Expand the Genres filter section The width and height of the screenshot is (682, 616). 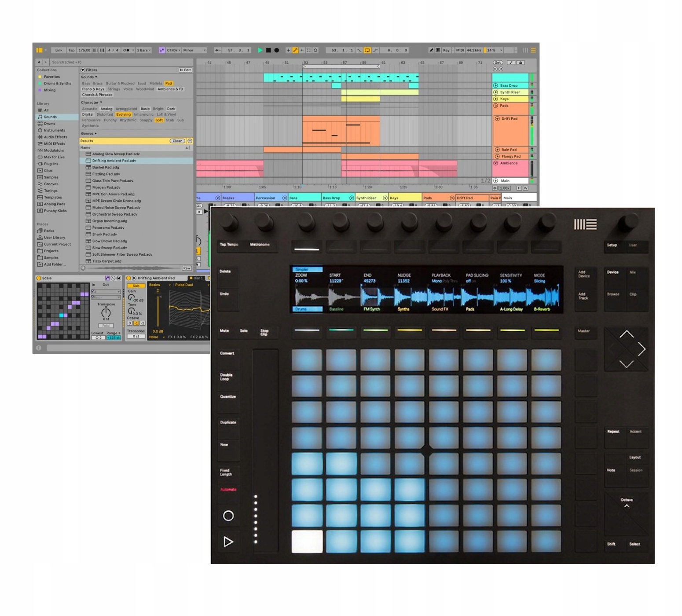pos(88,133)
